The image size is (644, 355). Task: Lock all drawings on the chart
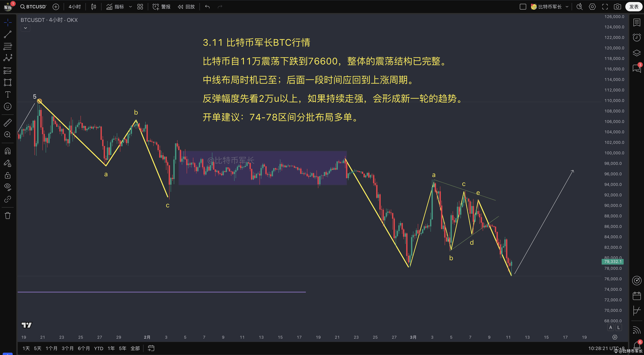pos(7,175)
